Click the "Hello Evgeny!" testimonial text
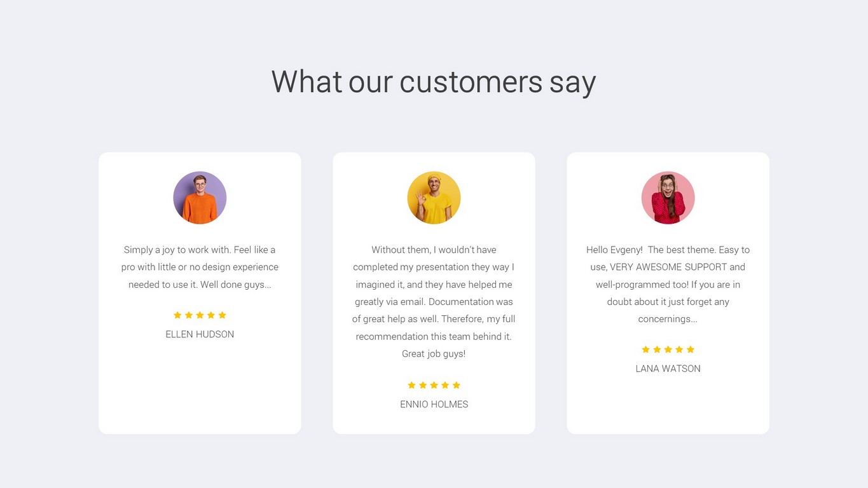Viewport: 868px width, 488px height. (668, 284)
